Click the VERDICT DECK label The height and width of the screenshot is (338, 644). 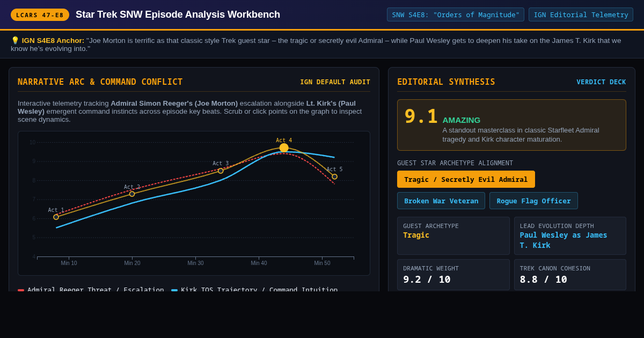tap(601, 82)
